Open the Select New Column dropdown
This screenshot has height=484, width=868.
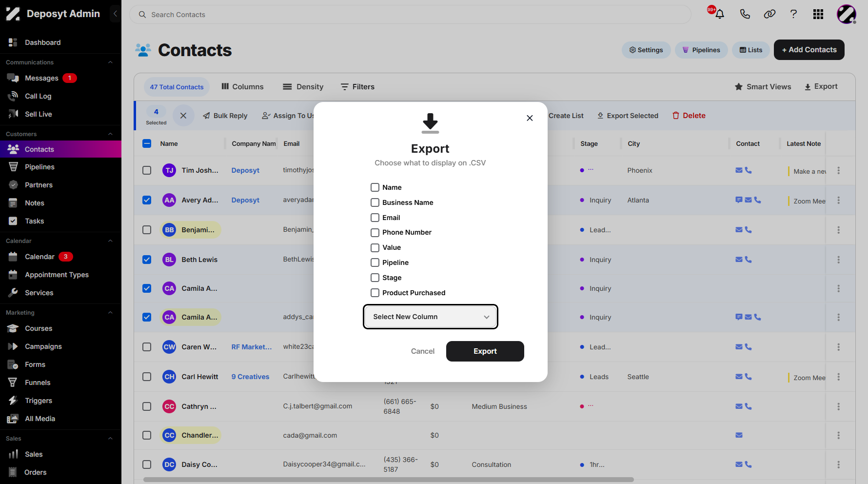click(x=431, y=317)
